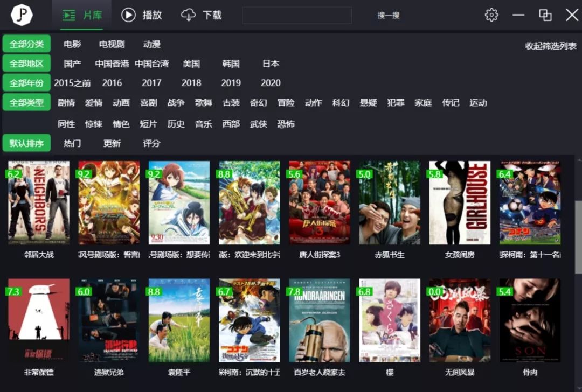The image size is (582, 392).
Task: Click the 0.0 rating badge on 无间风暴
Action: pos(435,291)
